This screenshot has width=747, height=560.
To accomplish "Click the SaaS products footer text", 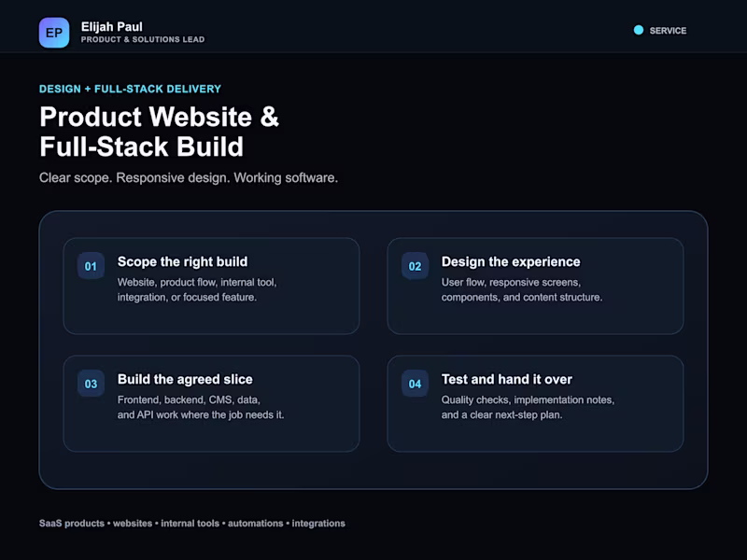I will 192,524.
